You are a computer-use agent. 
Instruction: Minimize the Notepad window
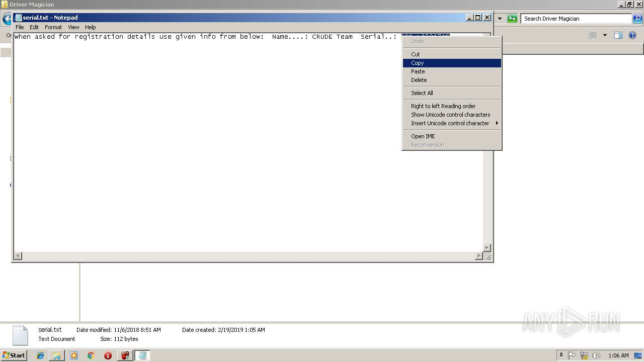point(469,18)
